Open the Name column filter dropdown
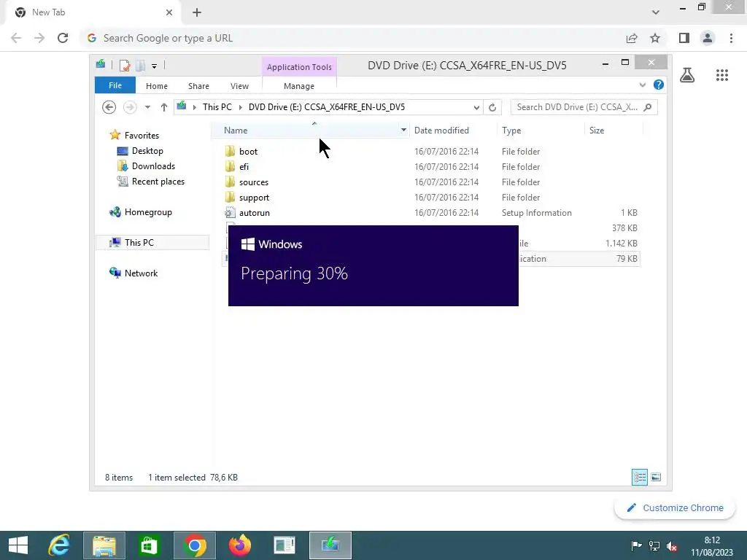747x560 pixels. tap(403, 130)
